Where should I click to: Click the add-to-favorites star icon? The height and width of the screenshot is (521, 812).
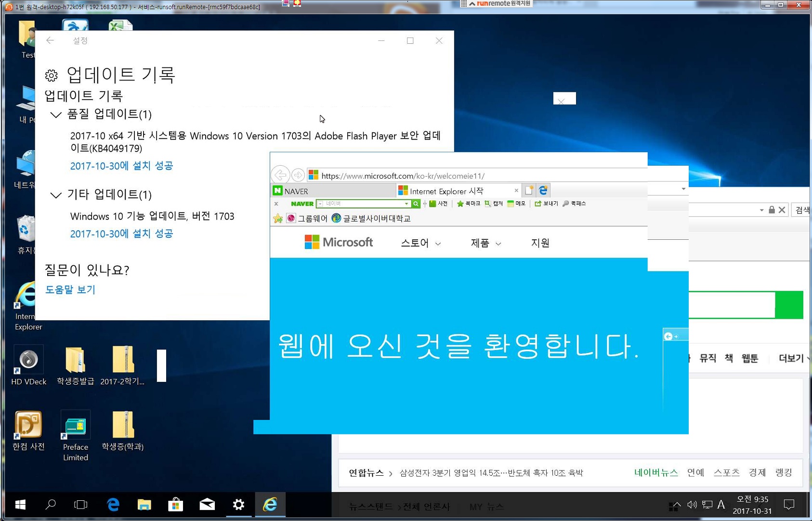click(278, 219)
